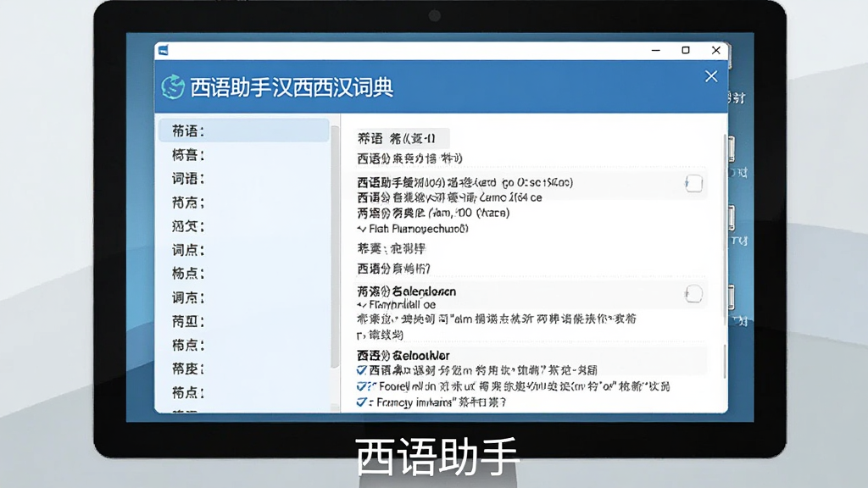Select the highlighted sidebar category
Viewport: 868px width, 488px height.
tap(244, 130)
